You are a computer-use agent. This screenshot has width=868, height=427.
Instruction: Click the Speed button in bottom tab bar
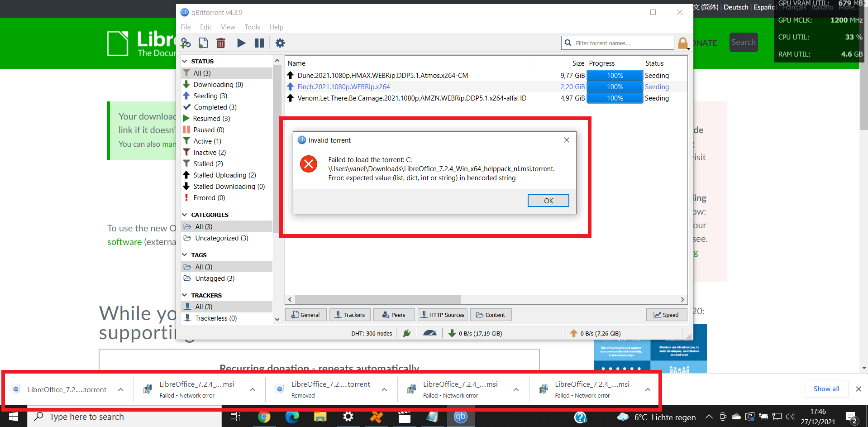tap(666, 315)
